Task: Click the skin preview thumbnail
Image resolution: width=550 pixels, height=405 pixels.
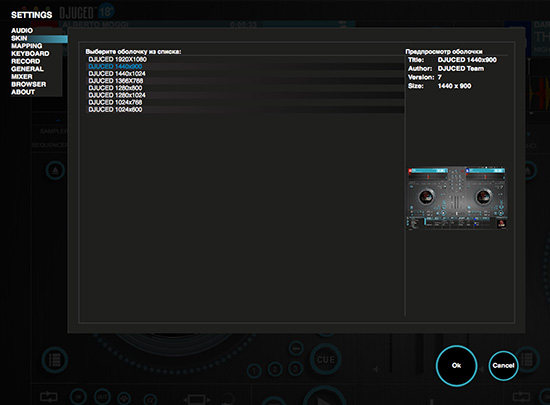Action: click(456, 198)
